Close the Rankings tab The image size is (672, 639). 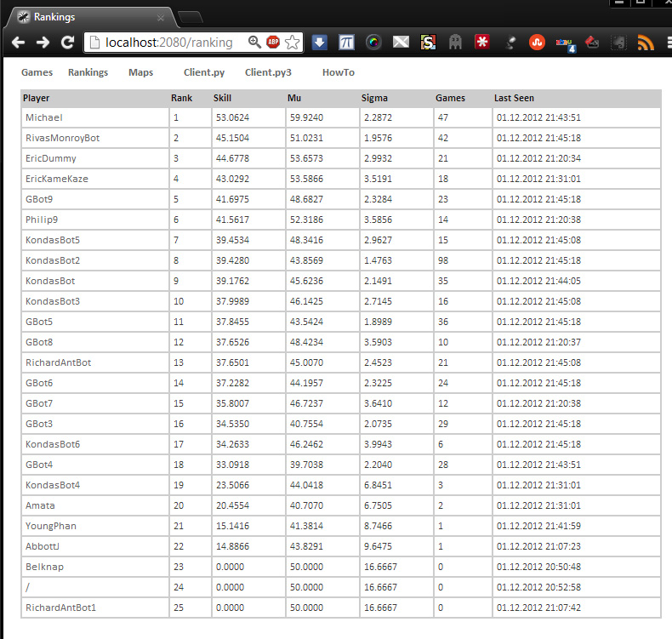point(161,17)
